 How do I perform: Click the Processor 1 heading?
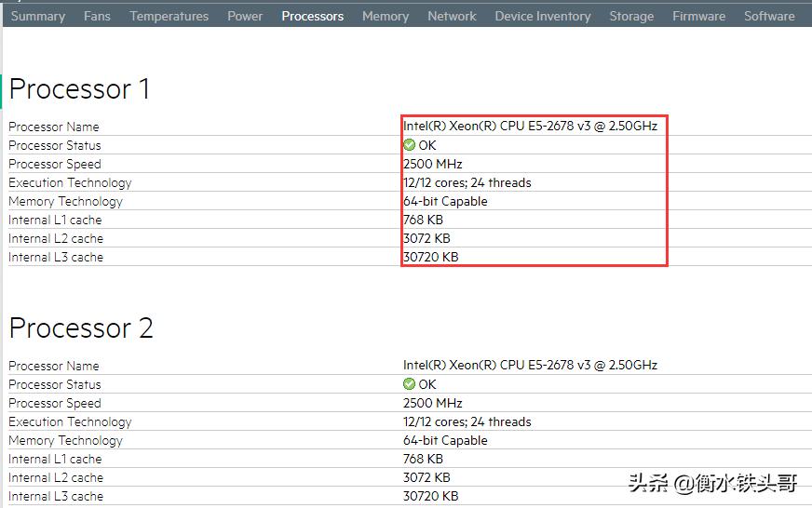pyautogui.click(x=80, y=89)
